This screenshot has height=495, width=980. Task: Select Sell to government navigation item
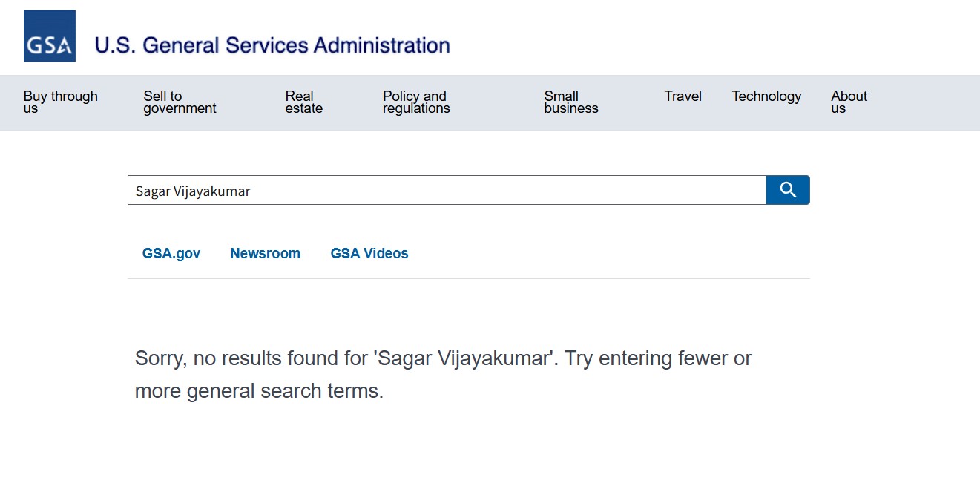(180, 102)
